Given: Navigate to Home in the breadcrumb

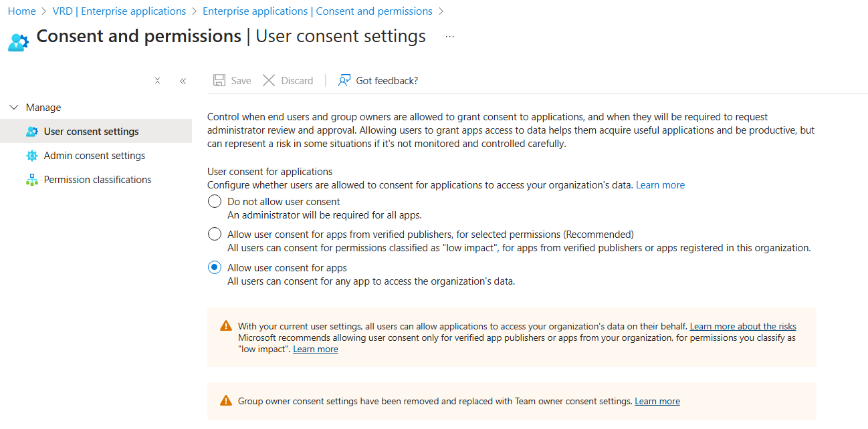Looking at the screenshot, I should click(x=21, y=11).
